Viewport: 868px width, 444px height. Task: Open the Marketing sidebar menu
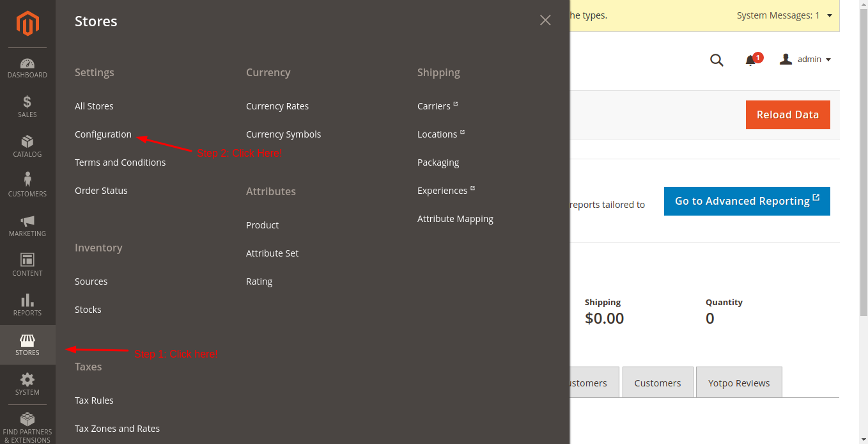click(27, 226)
